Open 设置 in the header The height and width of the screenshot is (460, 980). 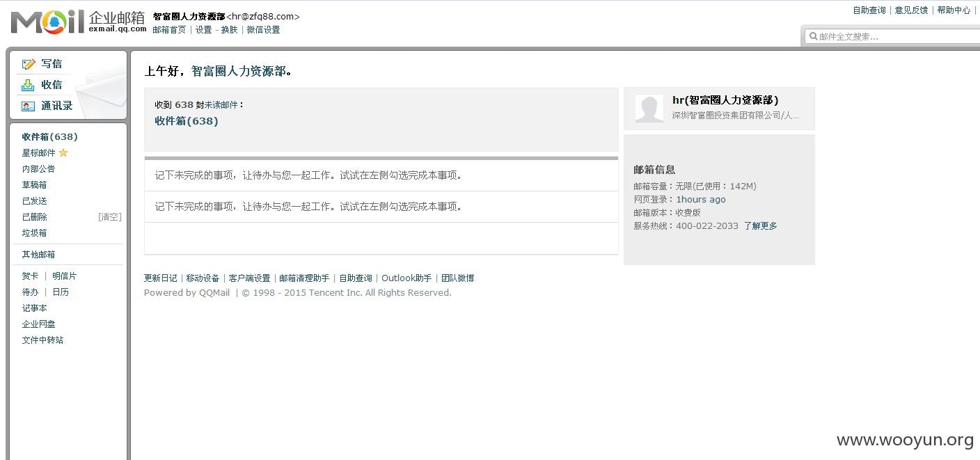203,30
